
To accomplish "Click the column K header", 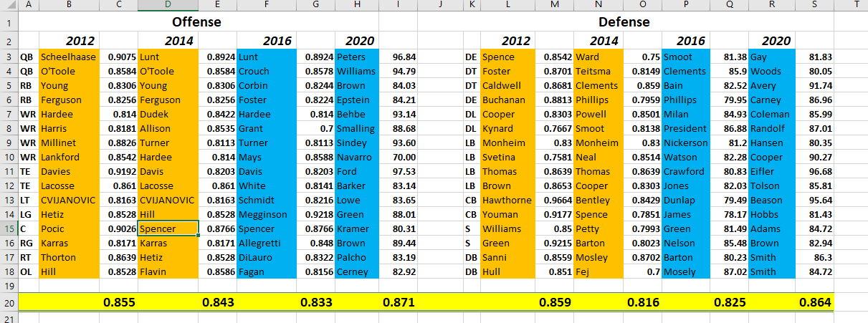I will (471, 5).
